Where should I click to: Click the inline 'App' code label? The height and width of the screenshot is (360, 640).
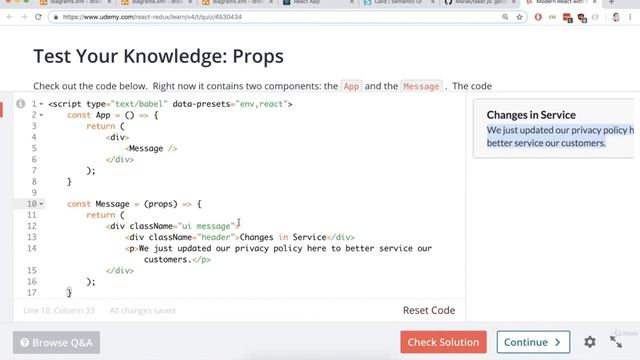pyautogui.click(x=351, y=87)
